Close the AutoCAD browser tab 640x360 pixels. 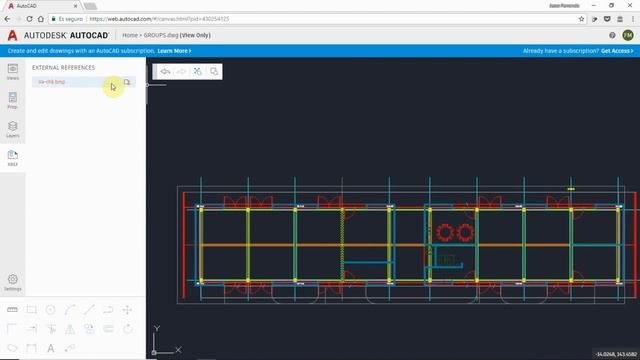[75, 6]
